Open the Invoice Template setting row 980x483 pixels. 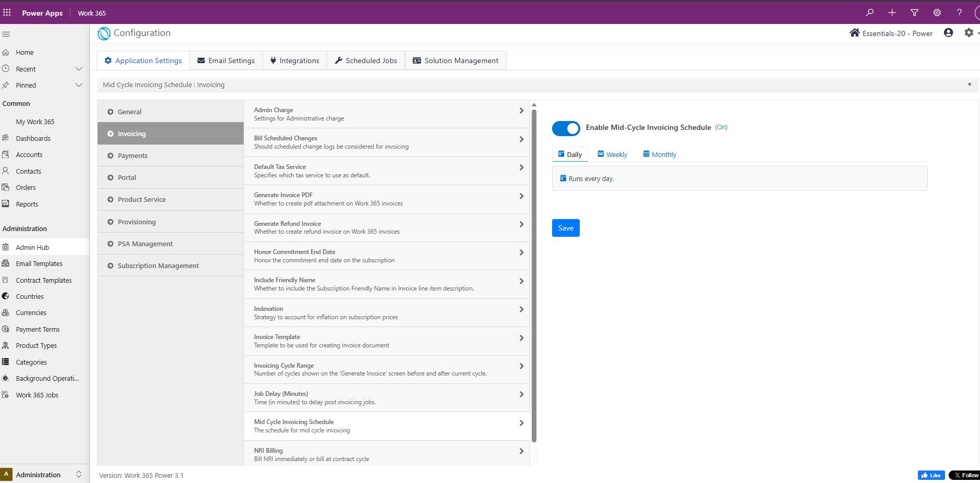tap(387, 341)
